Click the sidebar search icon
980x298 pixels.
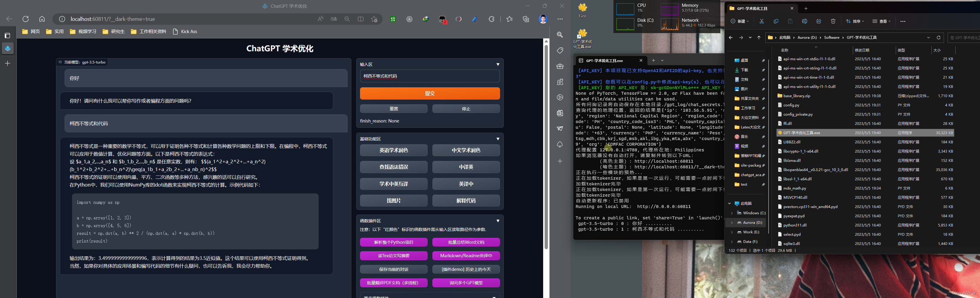pyautogui.click(x=560, y=35)
